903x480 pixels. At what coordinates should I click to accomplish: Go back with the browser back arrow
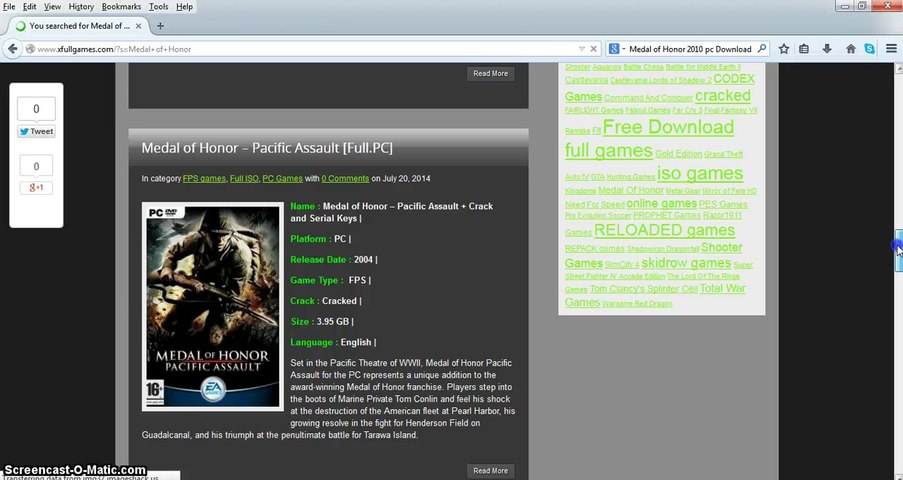13,49
